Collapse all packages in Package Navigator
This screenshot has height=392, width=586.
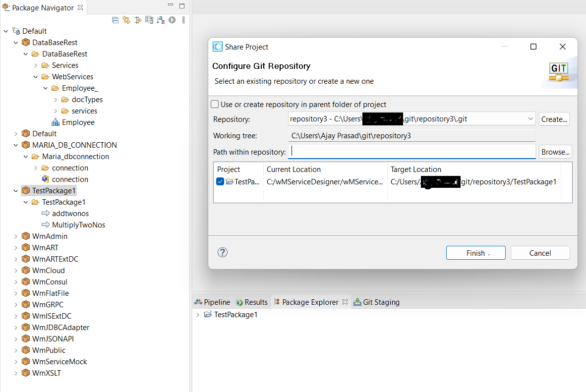[x=115, y=20]
